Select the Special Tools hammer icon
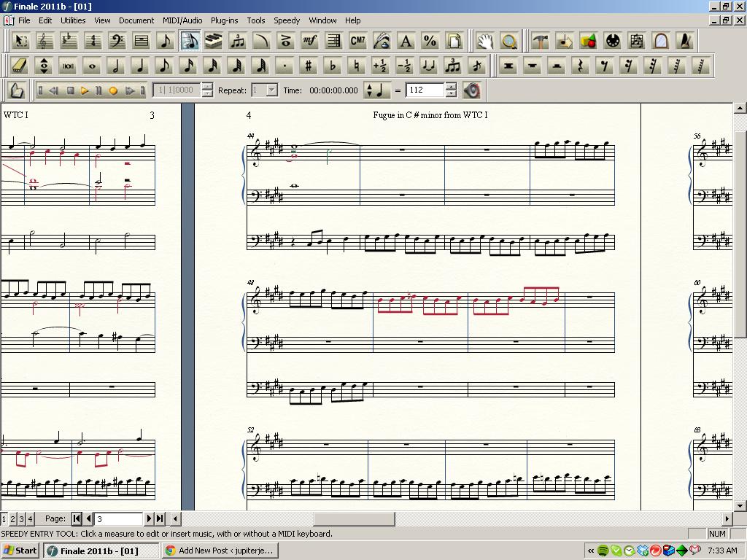The width and height of the screenshot is (747, 560). click(x=541, y=41)
